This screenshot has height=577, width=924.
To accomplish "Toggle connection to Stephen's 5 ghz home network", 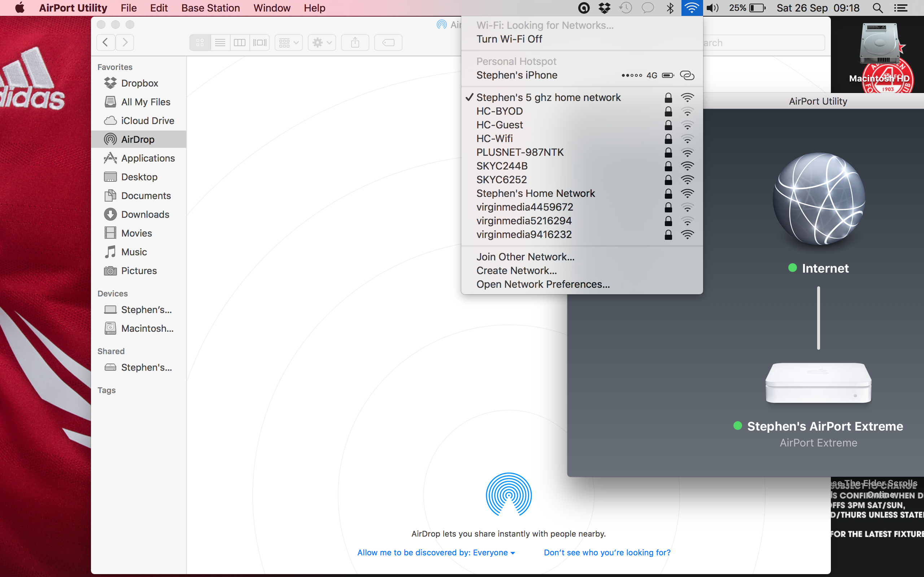I will tap(549, 97).
